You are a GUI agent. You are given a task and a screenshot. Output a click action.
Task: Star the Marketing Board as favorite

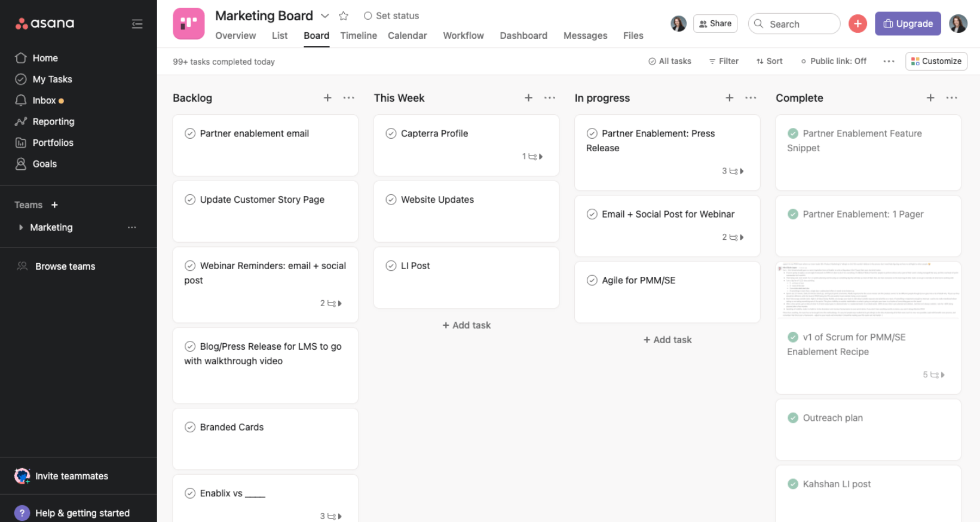344,16
